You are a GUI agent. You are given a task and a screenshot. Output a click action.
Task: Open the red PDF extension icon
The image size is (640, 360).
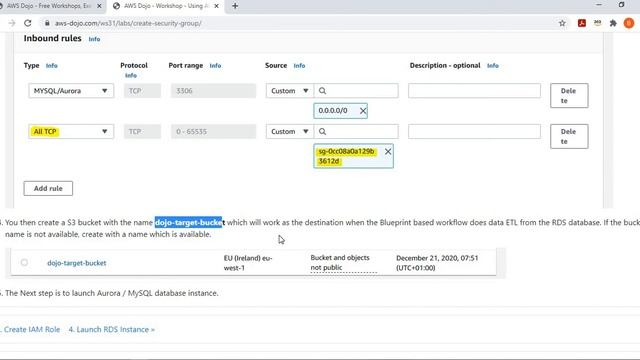click(x=582, y=23)
